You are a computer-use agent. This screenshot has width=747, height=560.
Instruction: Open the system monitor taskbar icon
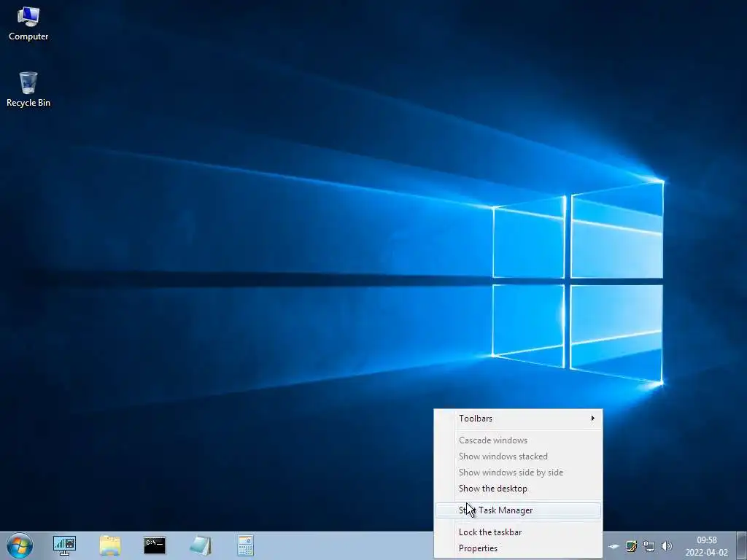[64, 545]
